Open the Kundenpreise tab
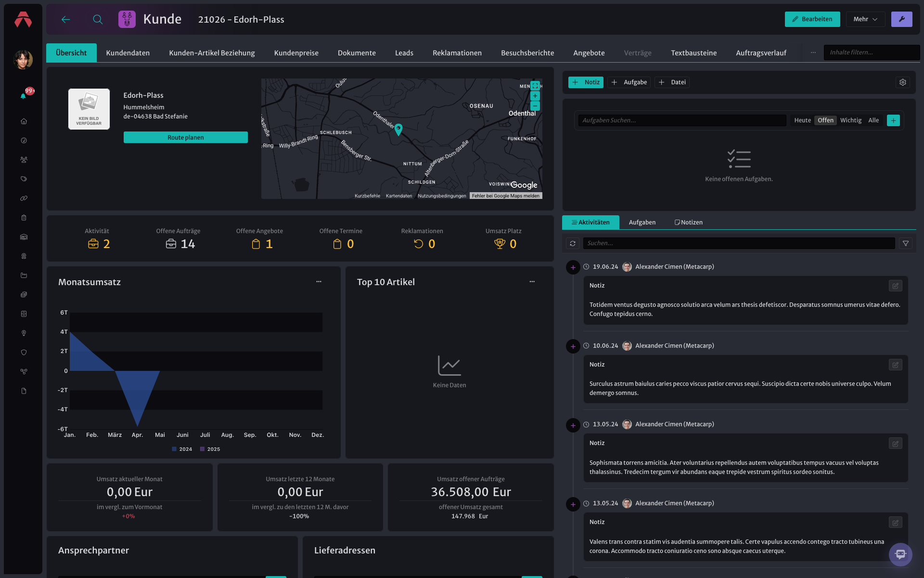924x578 pixels. pos(296,53)
